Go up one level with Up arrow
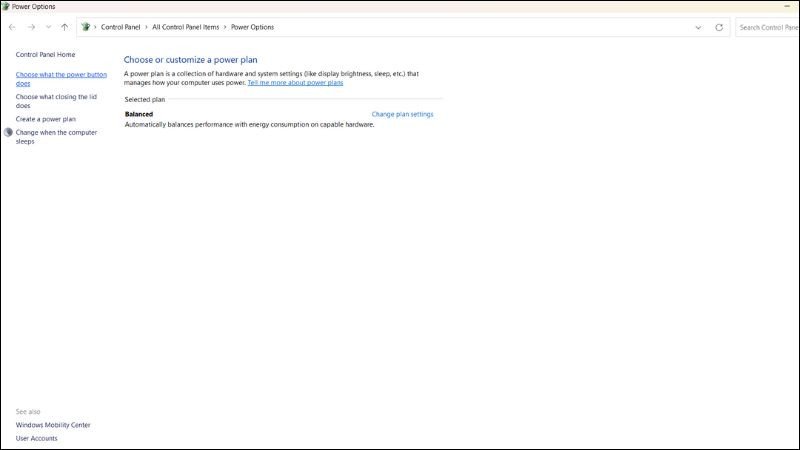This screenshot has height=450, width=800. point(65,27)
